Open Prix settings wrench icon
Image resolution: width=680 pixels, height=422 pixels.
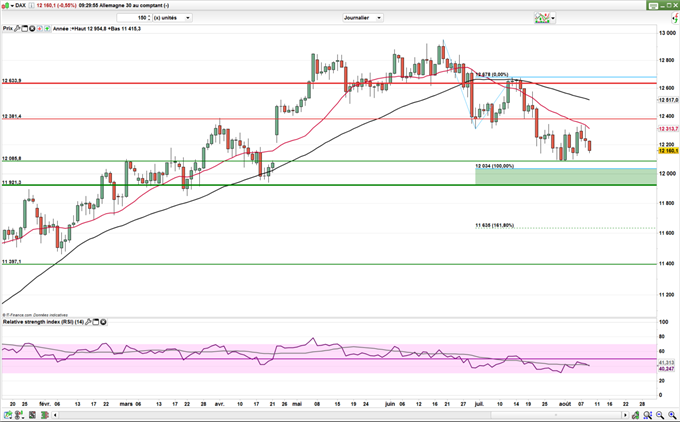(17, 29)
